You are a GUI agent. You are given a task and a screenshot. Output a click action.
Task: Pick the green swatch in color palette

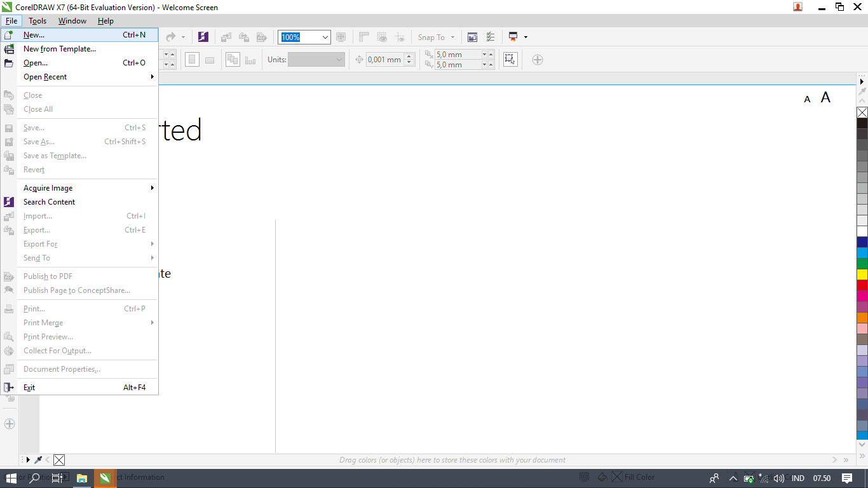(x=862, y=264)
